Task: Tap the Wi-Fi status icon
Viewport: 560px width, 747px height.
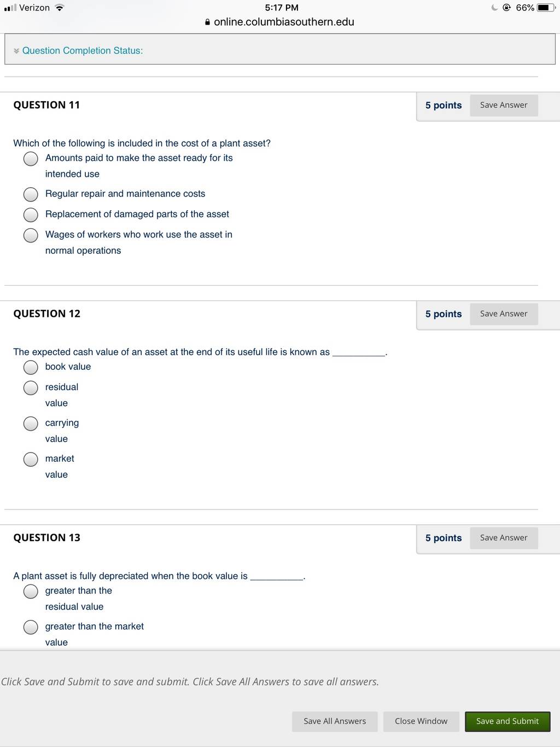Action: point(60,8)
